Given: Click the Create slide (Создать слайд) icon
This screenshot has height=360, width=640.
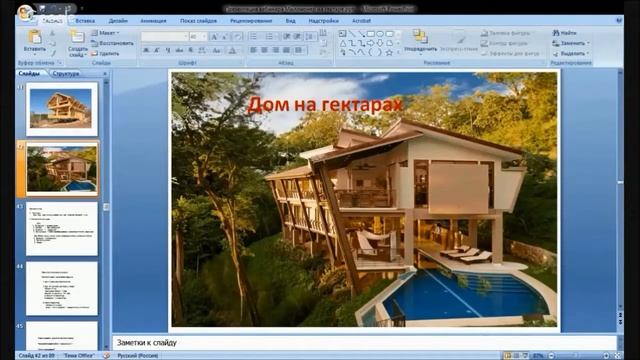Looking at the screenshot, I should click(77, 37).
